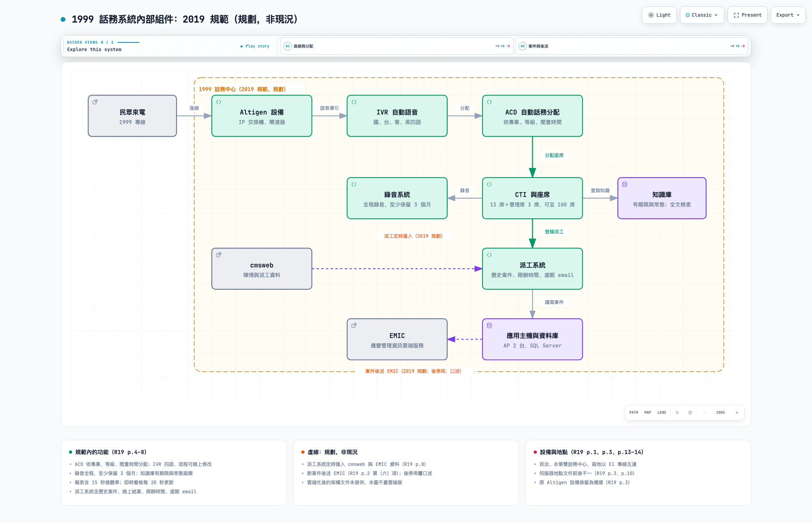Click the help icon in canvas toolbar
Viewport: 812px width, 523px height.
690,412
